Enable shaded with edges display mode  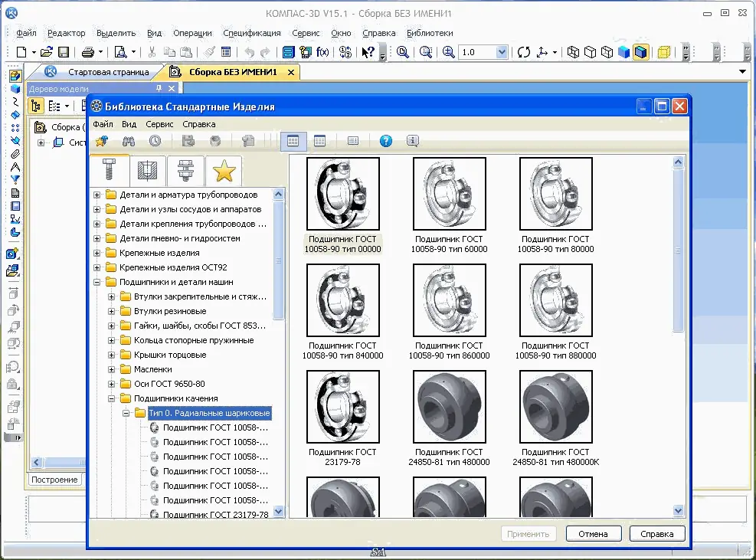[x=640, y=52]
